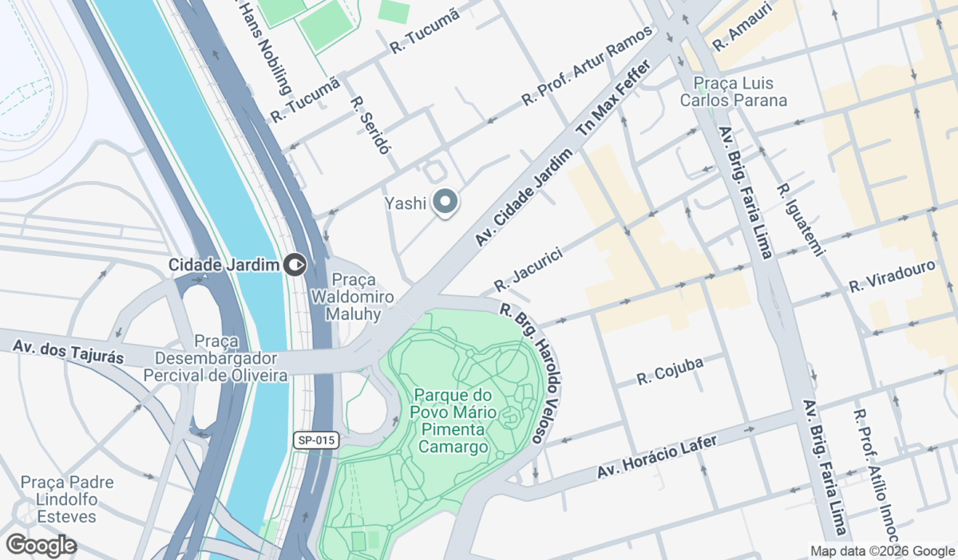Select Praça Desembargador Percival de Oliveira label
958x560 pixels.
pyautogui.click(x=216, y=359)
